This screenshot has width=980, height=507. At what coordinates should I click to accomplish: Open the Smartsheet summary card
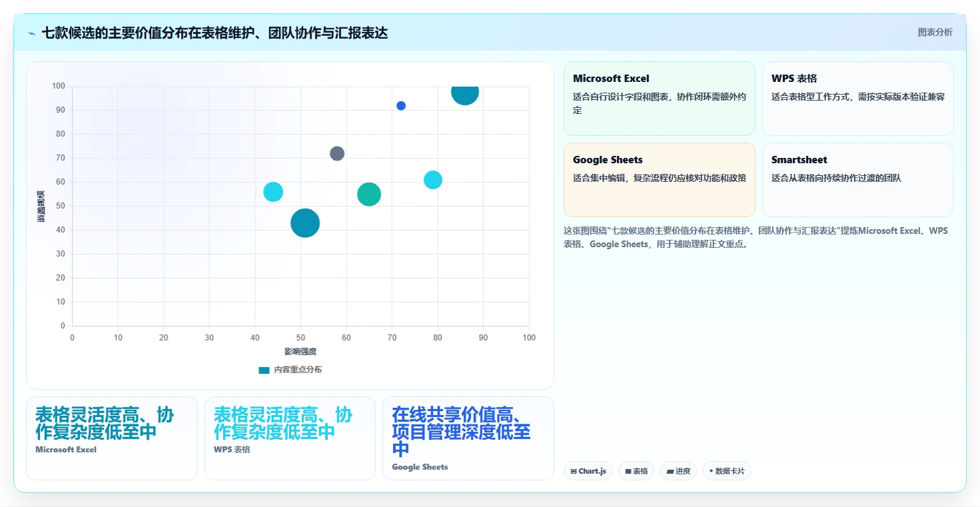[x=858, y=180]
